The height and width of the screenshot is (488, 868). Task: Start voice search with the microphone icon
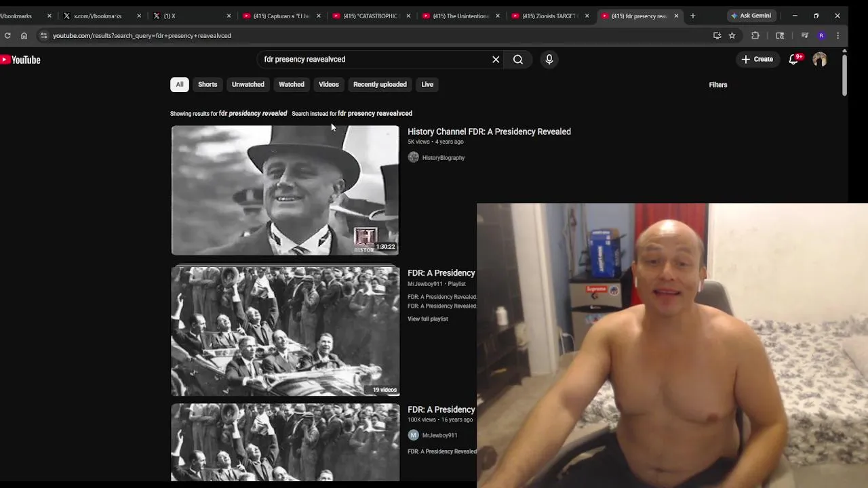(x=549, y=60)
